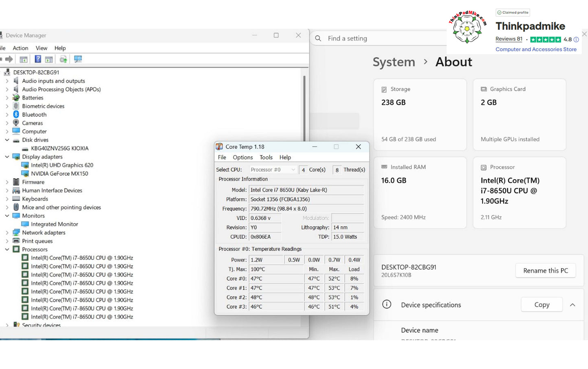Click the Display adapters category icon

16,157
